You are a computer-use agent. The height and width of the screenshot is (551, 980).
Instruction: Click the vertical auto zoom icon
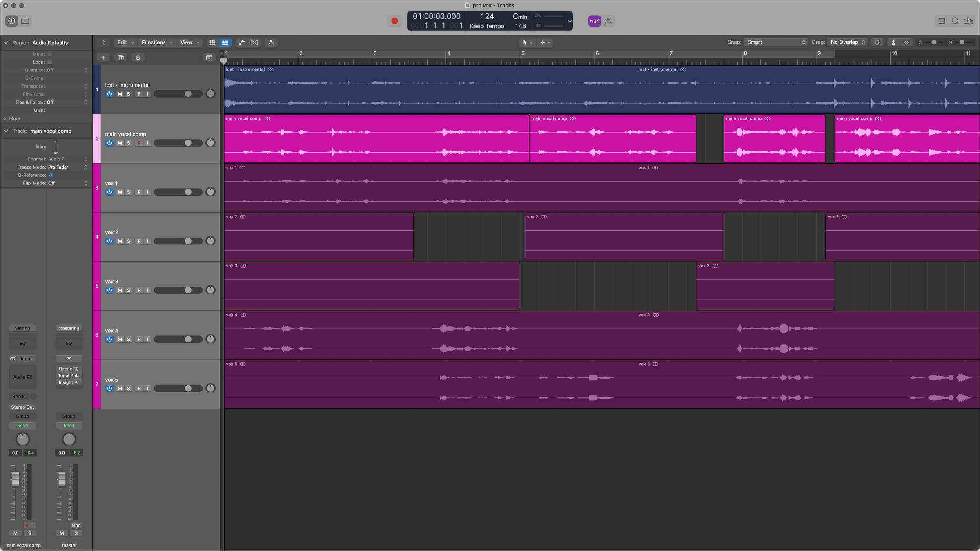pyautogui.click(x=893, y=42)
